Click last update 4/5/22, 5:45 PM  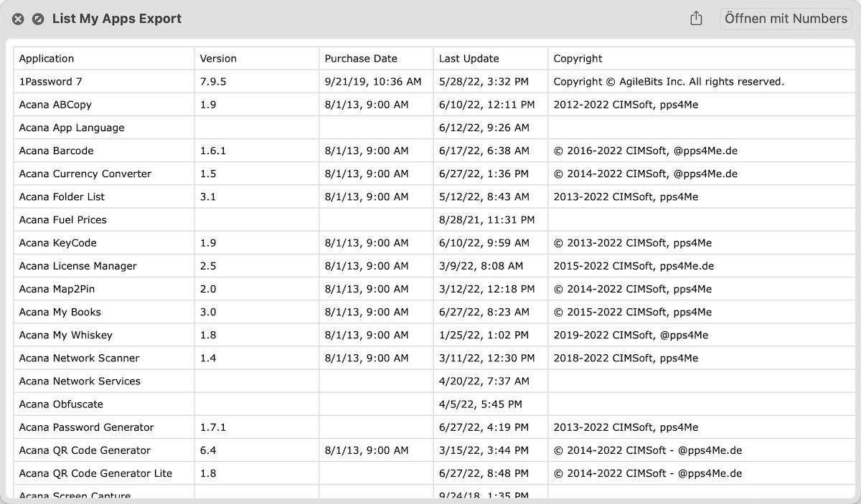[x=491, y=404]
